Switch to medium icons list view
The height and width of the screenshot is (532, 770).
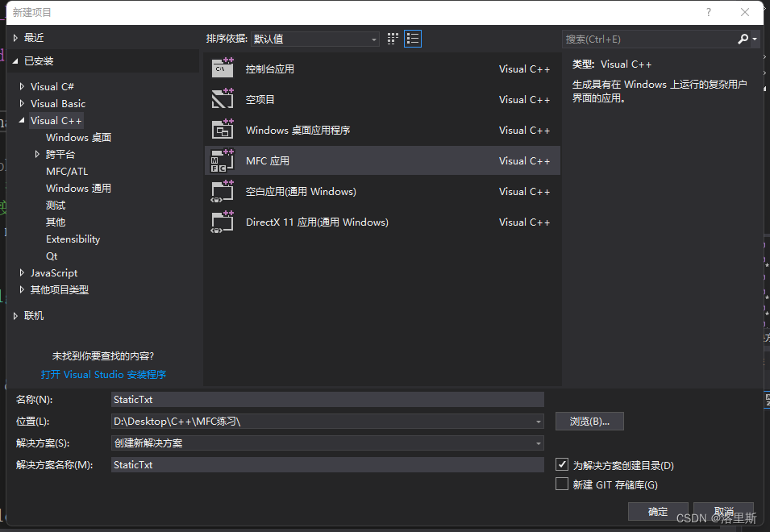(x=413, y=39)
